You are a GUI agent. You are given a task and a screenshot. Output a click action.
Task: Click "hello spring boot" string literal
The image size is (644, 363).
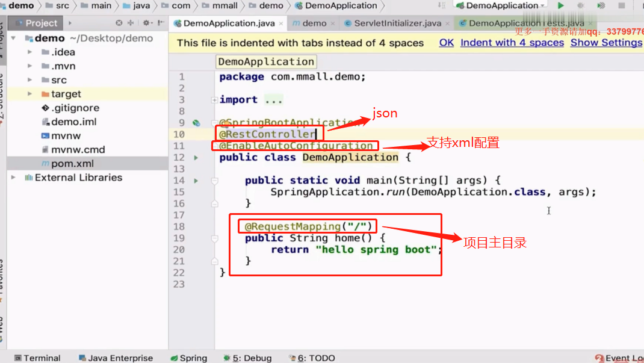coord(376,250)
